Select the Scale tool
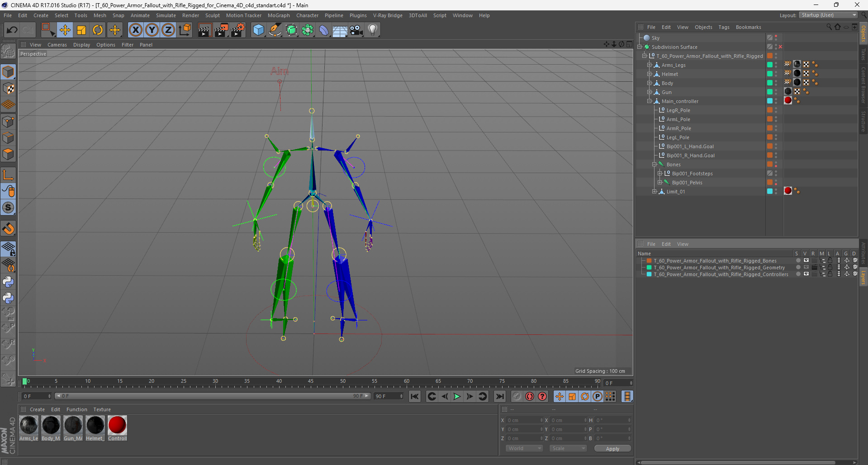This screenshot has width=868, height=465. [81, 30]
